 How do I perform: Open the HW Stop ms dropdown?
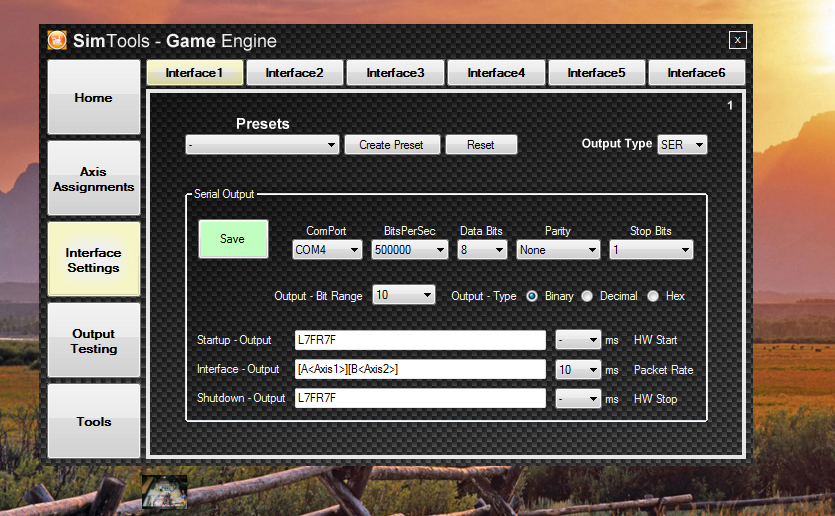coord(578,399)
